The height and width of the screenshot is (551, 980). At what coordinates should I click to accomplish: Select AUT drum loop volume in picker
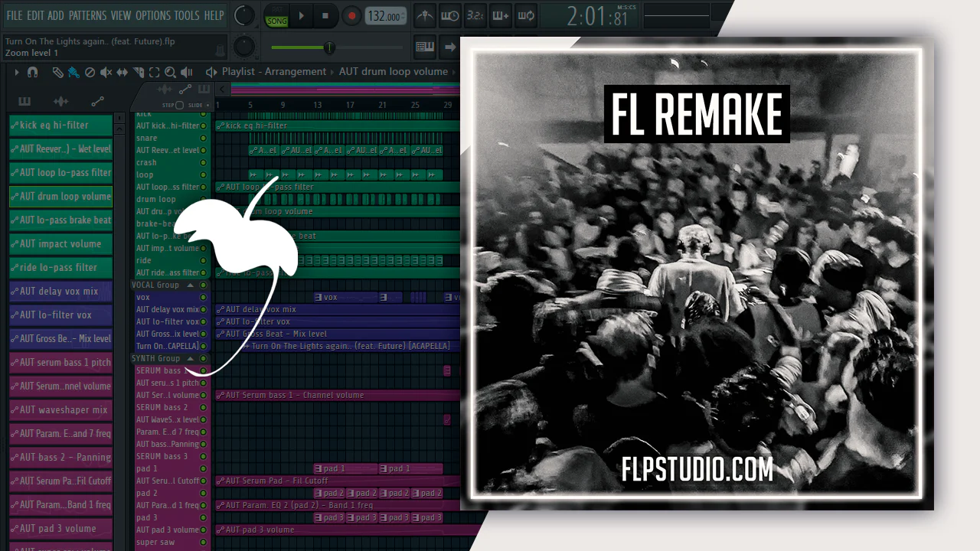[60, 197]
